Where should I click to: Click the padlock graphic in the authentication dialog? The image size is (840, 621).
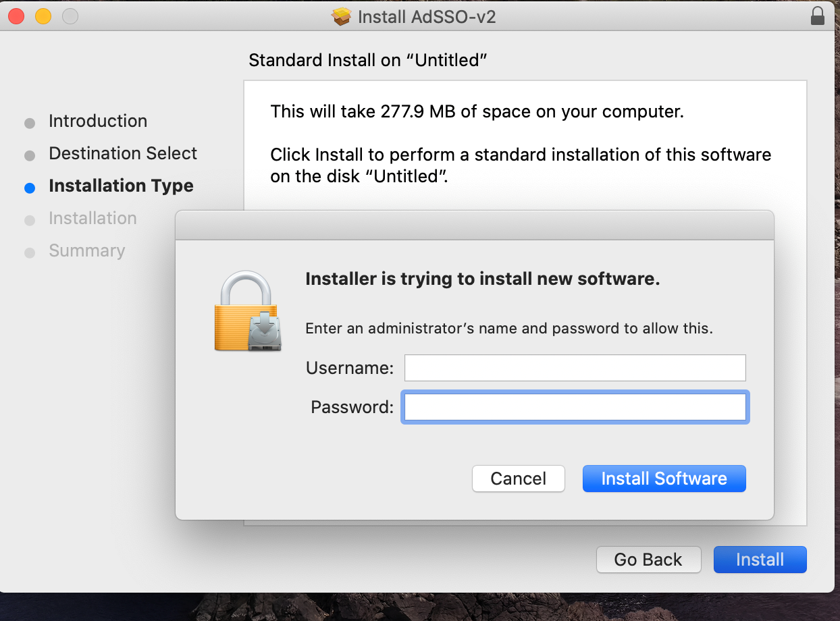[247, 310]
